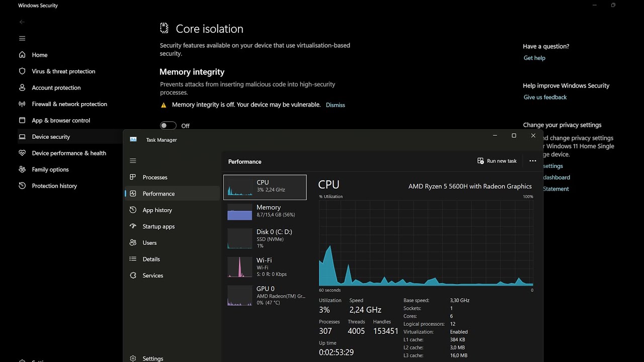Click Details list icon in Task Manager

(x=133, y=259)
